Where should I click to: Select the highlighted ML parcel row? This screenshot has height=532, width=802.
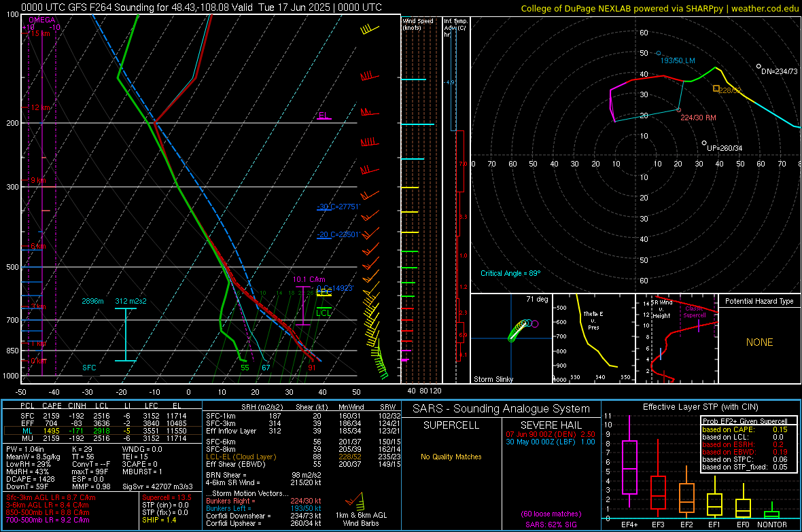pyautogui.click(x=103, y=431)
